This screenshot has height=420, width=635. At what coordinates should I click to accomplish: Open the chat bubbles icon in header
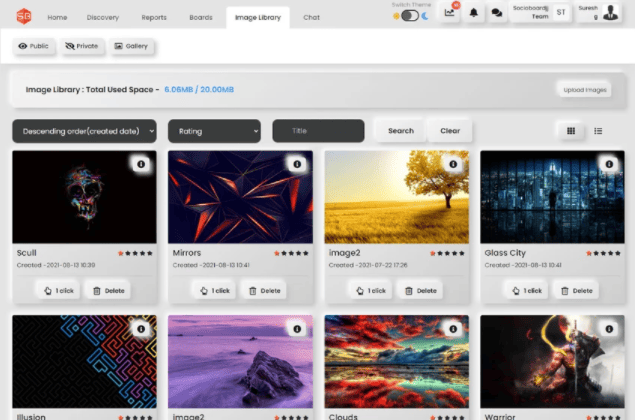tap(496, 13)
